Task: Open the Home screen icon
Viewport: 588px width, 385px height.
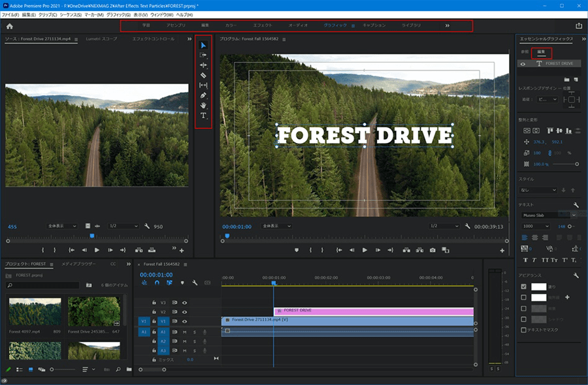Action: click(10, 26)
